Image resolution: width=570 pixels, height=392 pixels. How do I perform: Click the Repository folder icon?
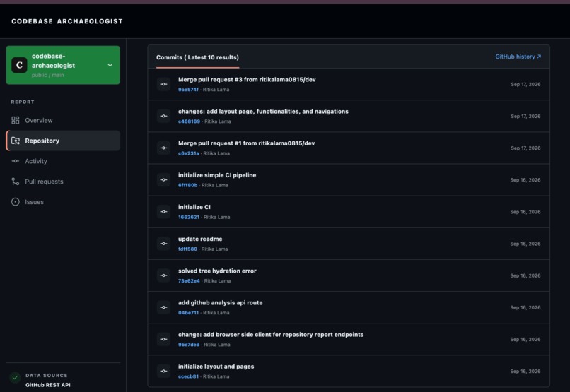pos(16,141)
